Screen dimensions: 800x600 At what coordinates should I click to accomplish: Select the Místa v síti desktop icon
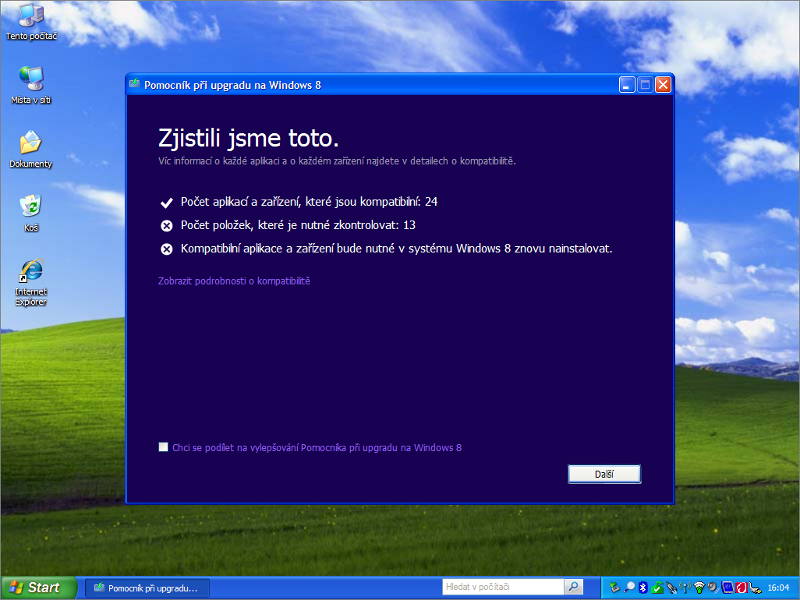click(x=31, y=86)
